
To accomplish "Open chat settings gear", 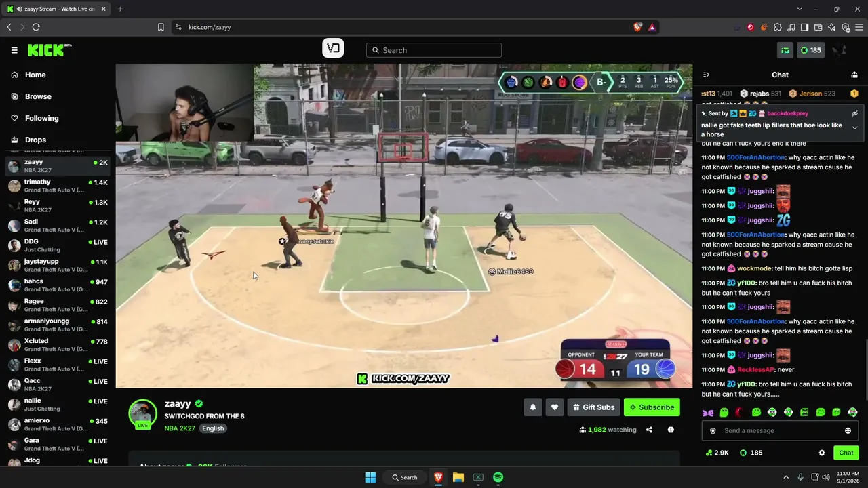I will [822, 453].
